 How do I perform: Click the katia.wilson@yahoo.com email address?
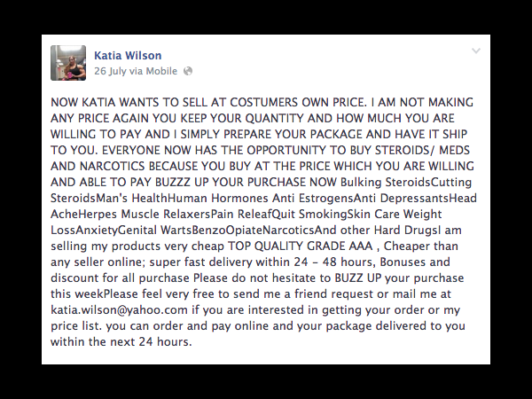click(x=119, y=309)
